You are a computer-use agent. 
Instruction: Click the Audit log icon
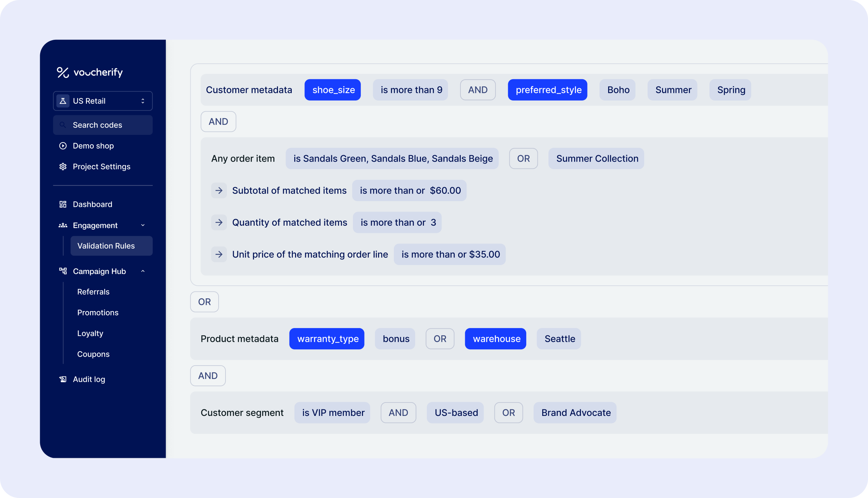click(x=63, y=379)
